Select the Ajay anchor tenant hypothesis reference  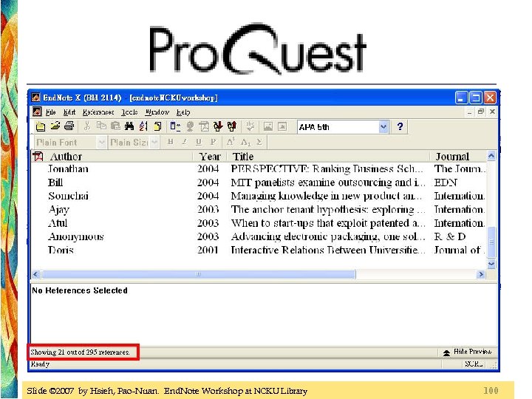tap(259, 210)
